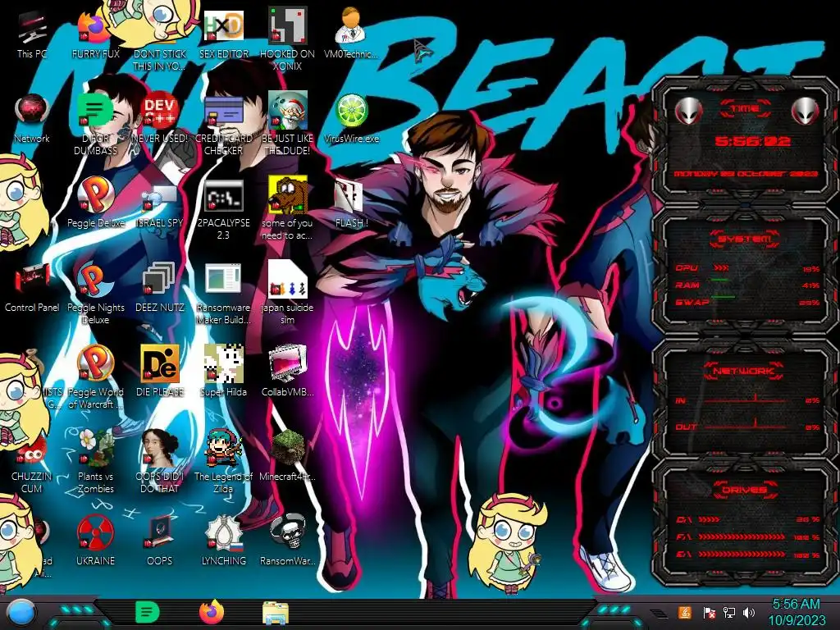Viewport: 840px width, 630px height.
Task: Launch Plants vs Zombies from the desktop
Action: [95, 462]
